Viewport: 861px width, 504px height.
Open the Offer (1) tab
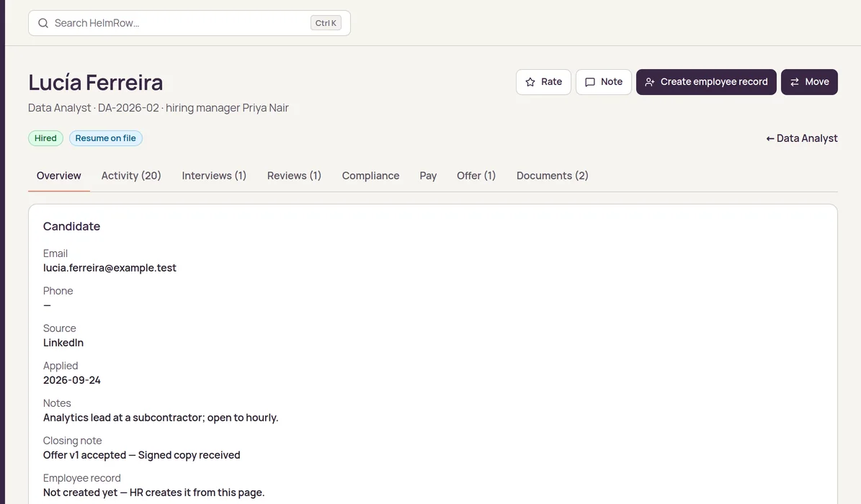pos(476,176)
